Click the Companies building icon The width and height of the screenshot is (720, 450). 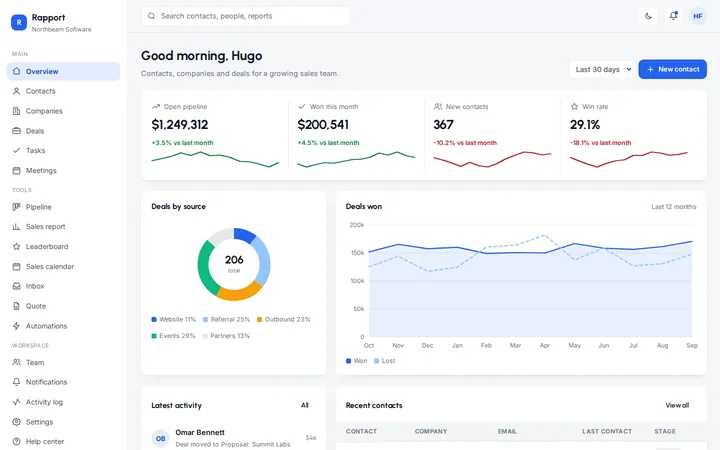17,111
